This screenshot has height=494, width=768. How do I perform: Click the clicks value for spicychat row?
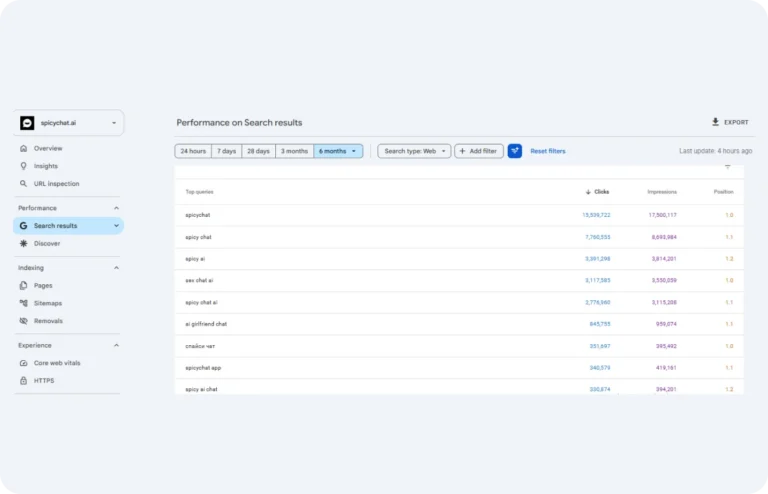[596, 215]
